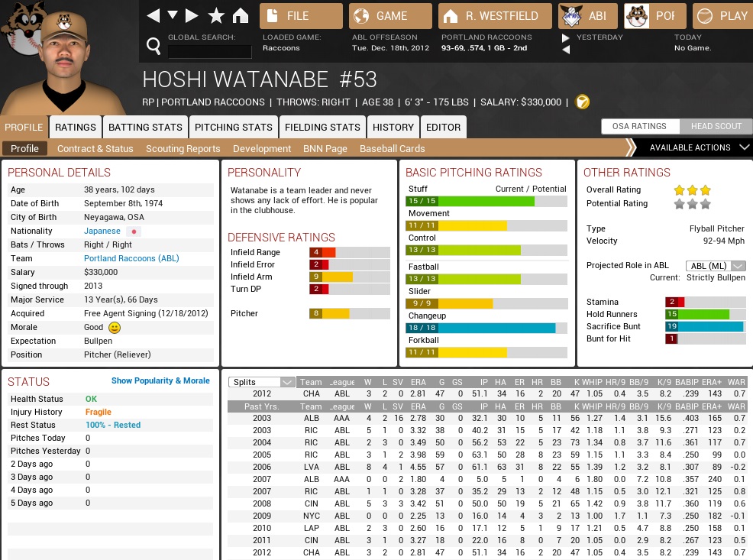Viewport: 753px width, 560px height.
Task: Click the back arrow navigation icon
Action: coord(154,16)
